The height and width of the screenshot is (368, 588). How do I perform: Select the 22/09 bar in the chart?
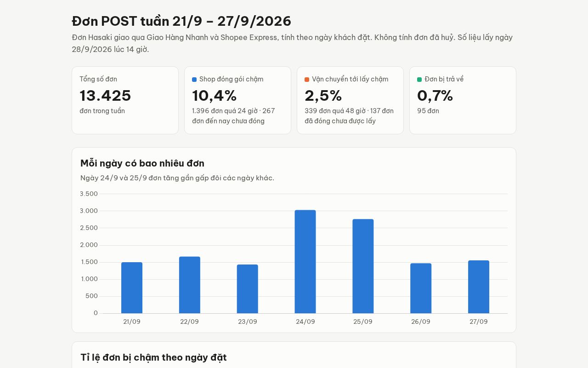click(190, 285)
